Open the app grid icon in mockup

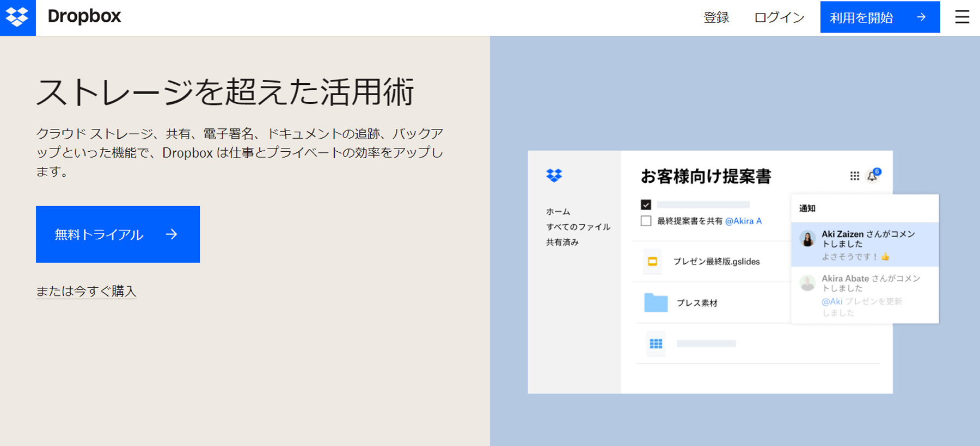(854, 176)
